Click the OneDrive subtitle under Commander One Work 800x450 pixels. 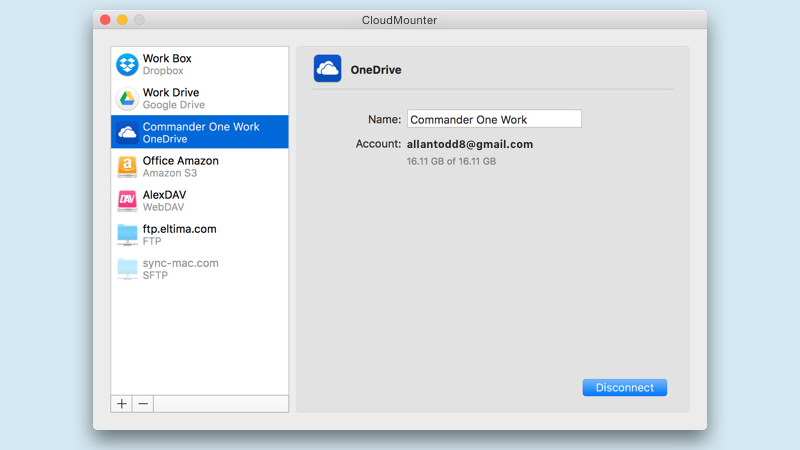165,139
